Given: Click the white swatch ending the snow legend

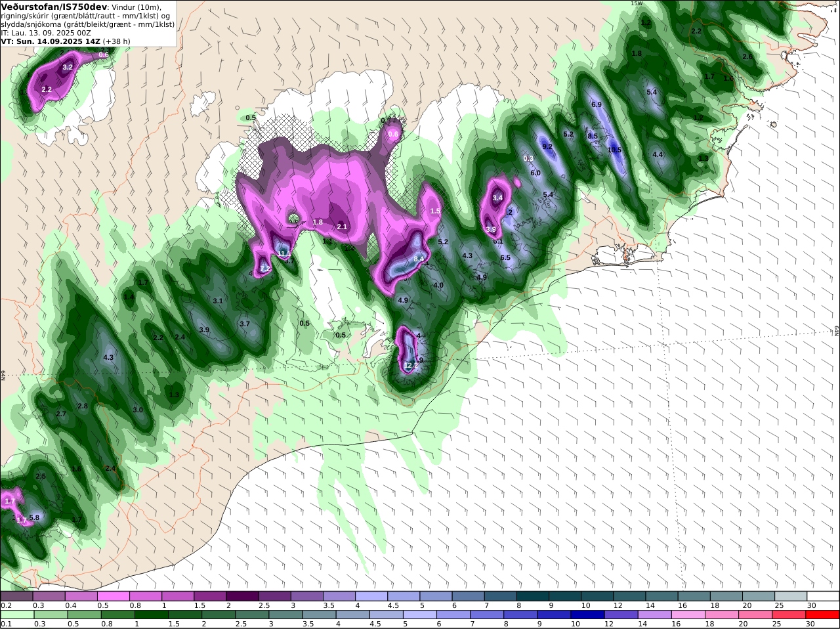Looking at the screenshot, I should click(x=823, y=596).
